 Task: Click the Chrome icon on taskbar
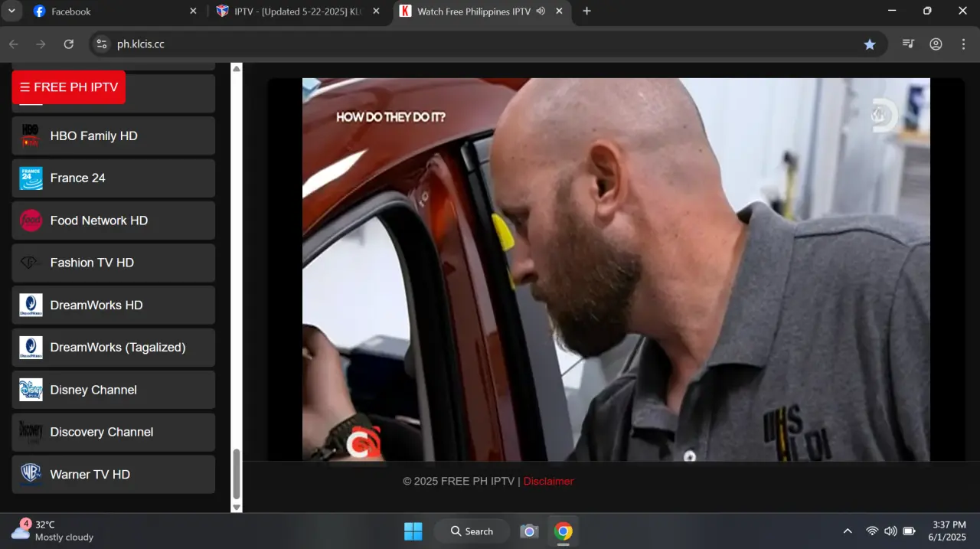pos(563,531)
